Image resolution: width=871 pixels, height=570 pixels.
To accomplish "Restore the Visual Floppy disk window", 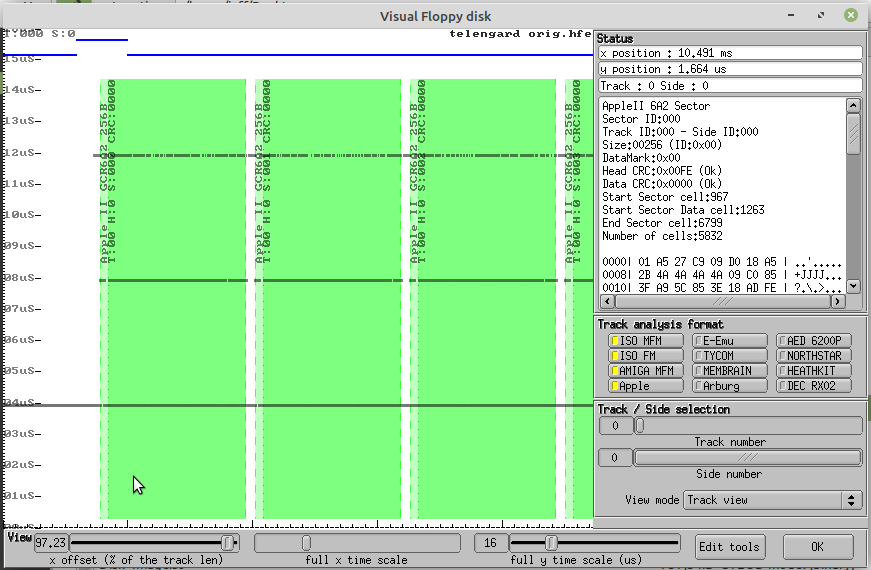I will (x=820, y=16).
